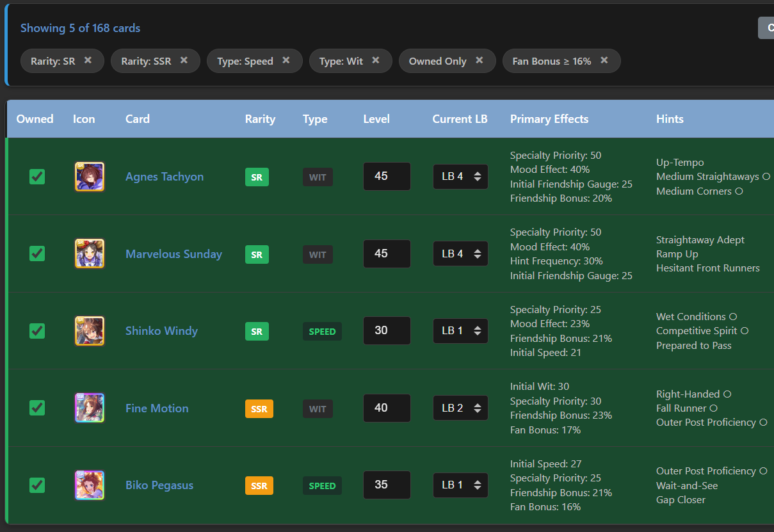Remove the Type: Speed filter chip
This screenshot has width=774, height=532.
click(286, 60)
